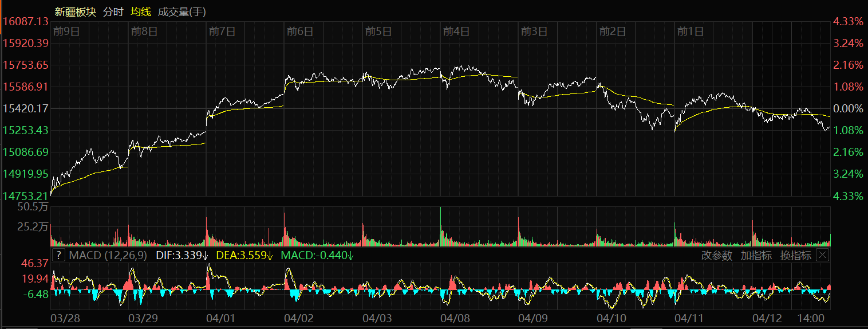Click the 25.2万 volume axis label
This screenshot has width=868, height=329.
click(x=33, y=227)
